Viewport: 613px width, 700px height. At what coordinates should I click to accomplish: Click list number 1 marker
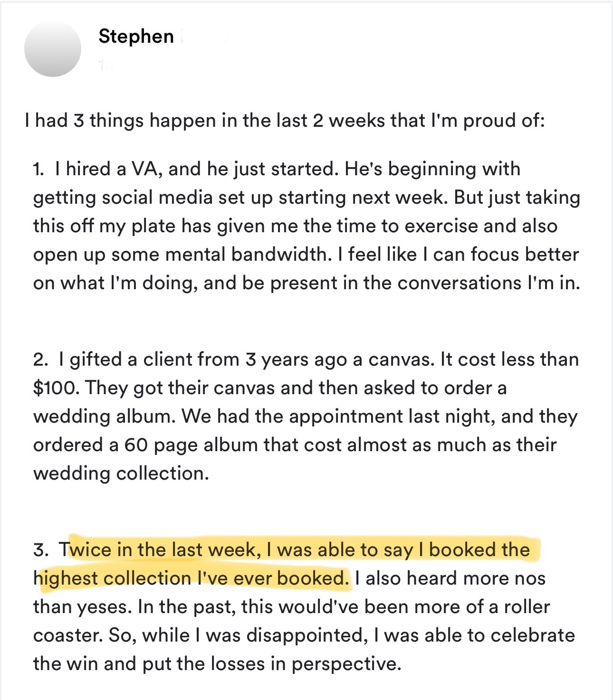pos(38,170)
